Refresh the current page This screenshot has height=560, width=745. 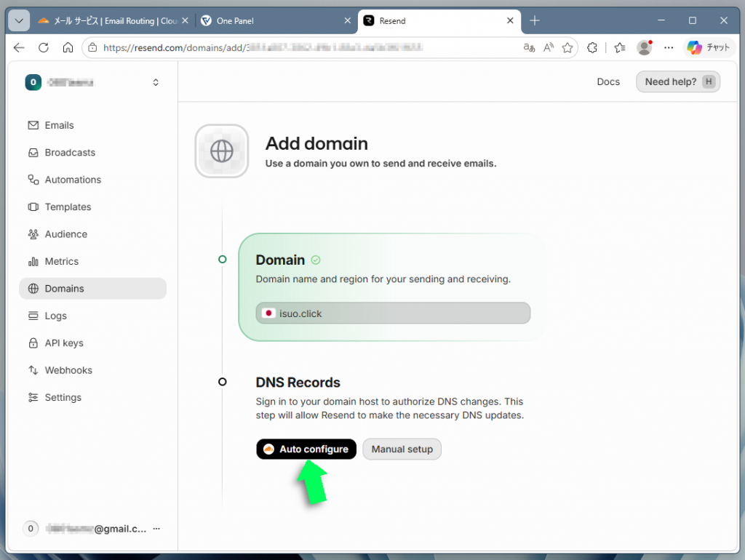(44, 47)
